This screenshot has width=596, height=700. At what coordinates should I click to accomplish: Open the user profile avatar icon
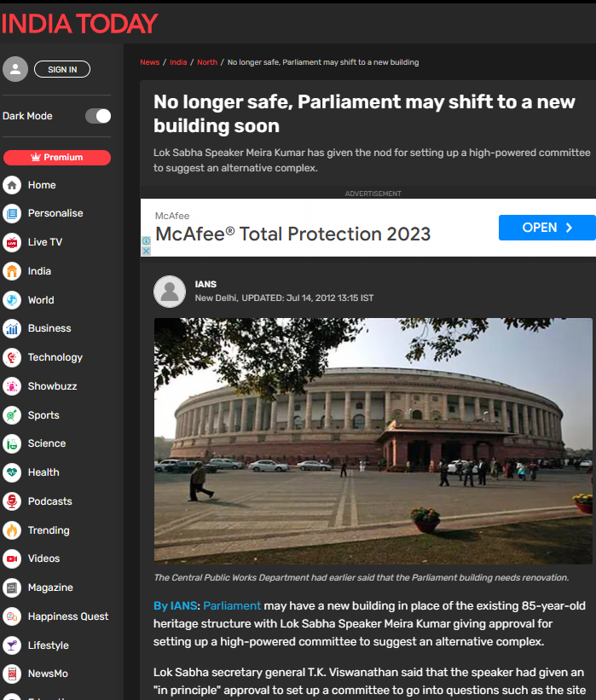pos(15,69)
